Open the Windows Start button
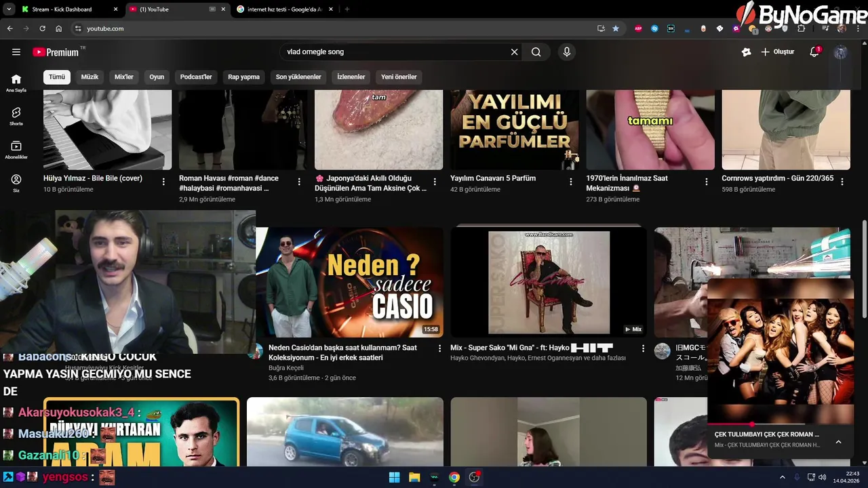The width and height of the screenshot is (868, 488). coord(394,477)
